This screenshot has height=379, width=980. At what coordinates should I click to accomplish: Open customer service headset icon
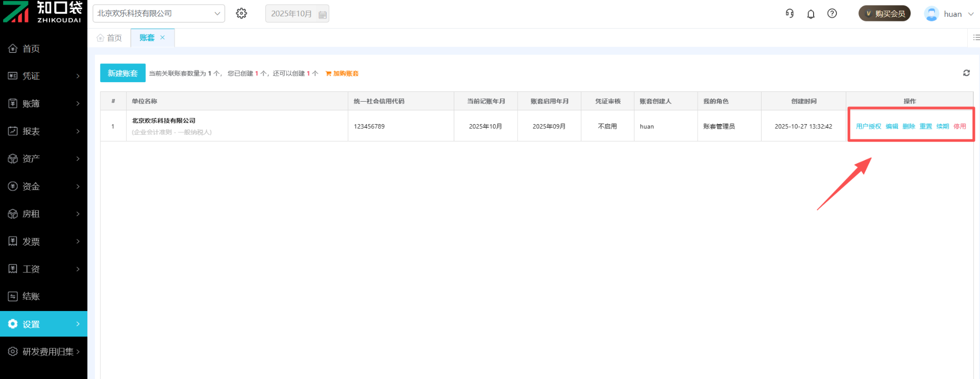[x=790, y=13]
